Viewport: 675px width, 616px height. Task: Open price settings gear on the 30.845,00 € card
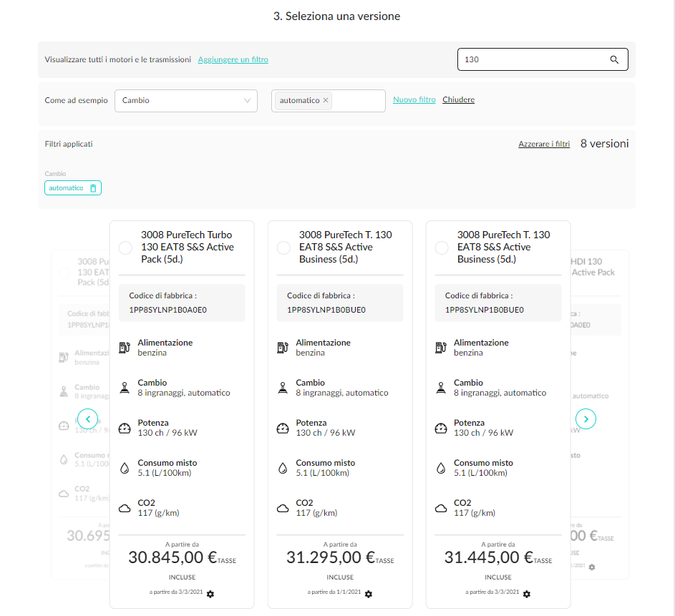[210, 594]
